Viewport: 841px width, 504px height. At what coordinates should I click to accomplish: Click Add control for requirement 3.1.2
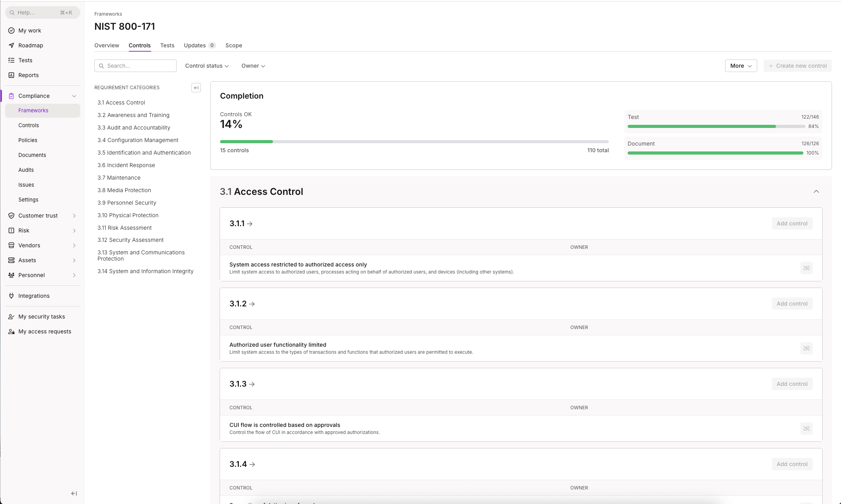point(792,304)
